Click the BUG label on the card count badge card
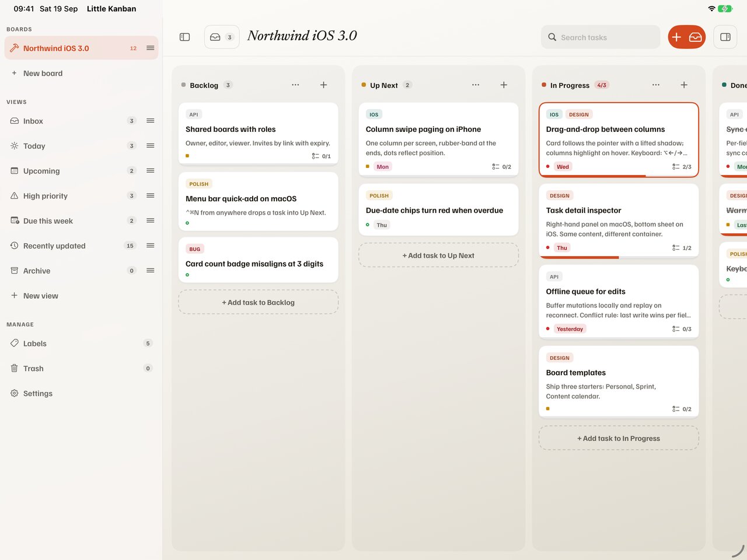 point(195,249)
